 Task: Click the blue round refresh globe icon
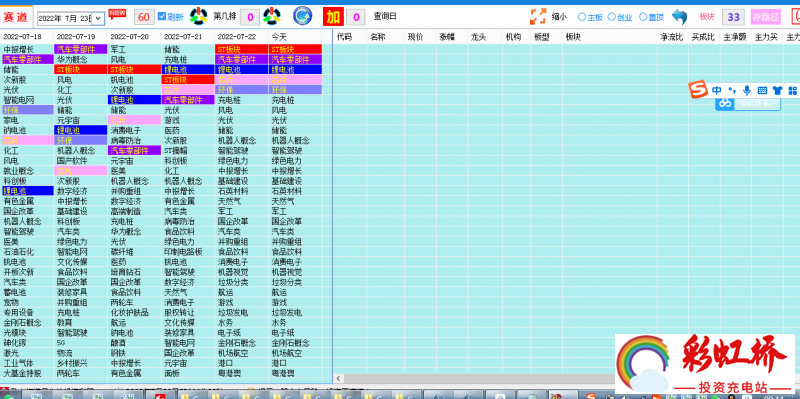[303, 16]
